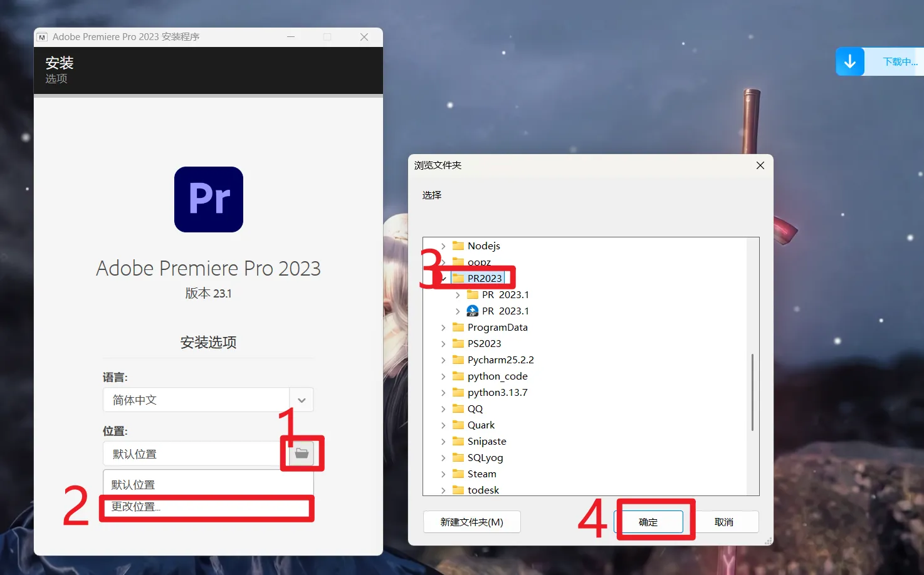Click the Quark folder icon
The image size is (924, 575).
pyautogui.click(x=458, y=425)
